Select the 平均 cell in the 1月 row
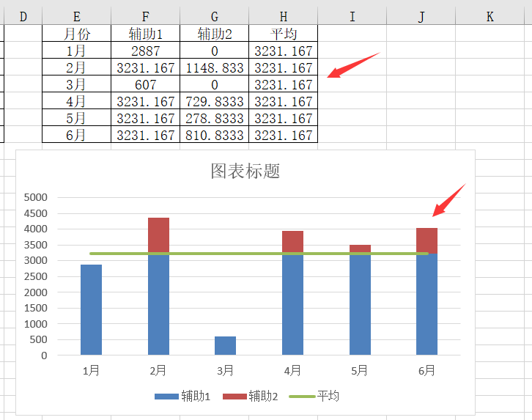Viewport: 532px width, 420px height. tap(284, 51)
